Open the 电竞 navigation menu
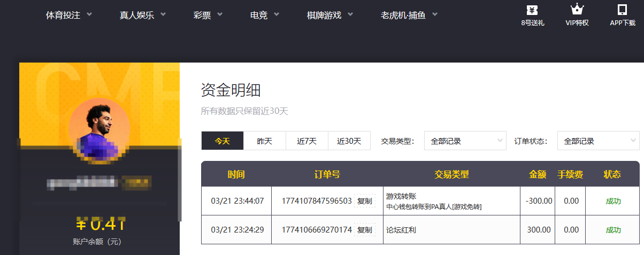 click(265, 15)
